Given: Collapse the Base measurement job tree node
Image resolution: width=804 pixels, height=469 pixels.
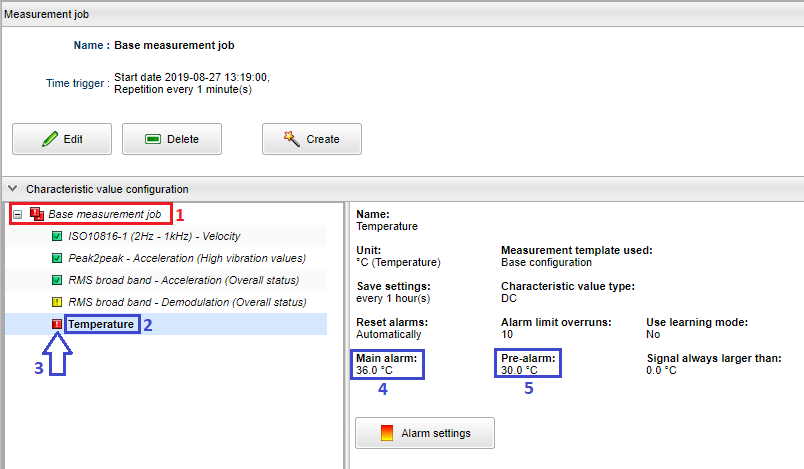Looking at the screenshot, I should [17, 214].
